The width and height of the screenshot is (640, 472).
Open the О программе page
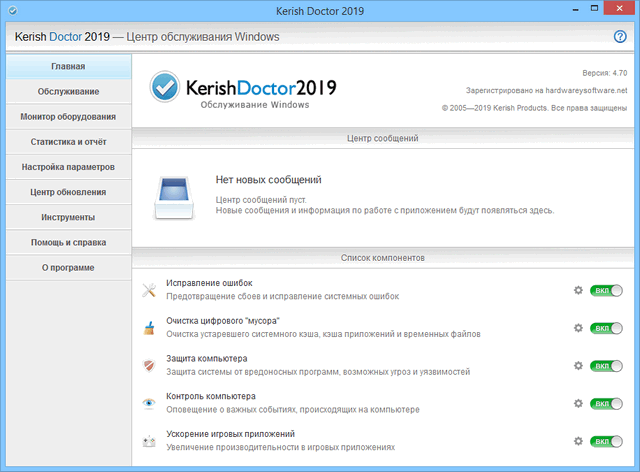tap(68, 268)
